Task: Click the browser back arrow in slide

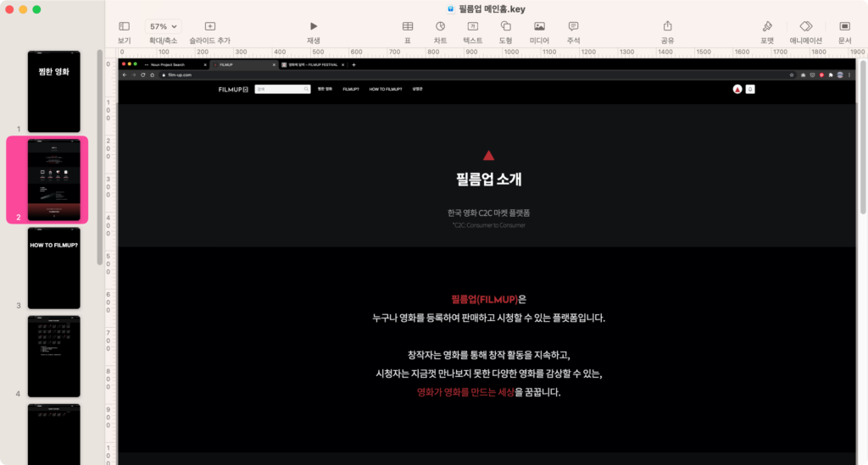Action: pos(125,75)
